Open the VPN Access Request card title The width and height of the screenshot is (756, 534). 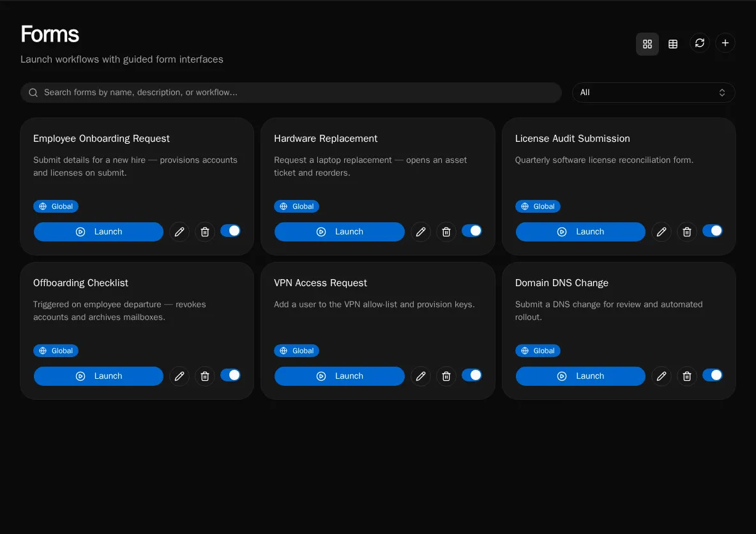(320, 283)
